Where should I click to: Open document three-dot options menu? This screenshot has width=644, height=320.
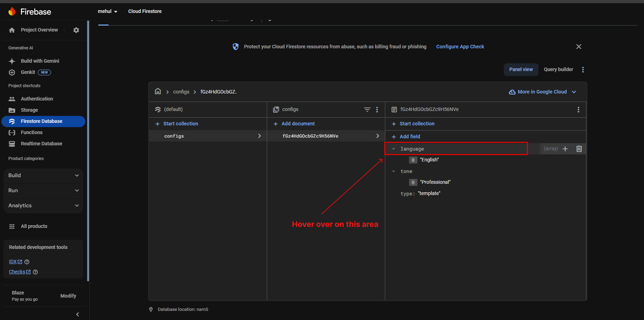pos(578,110)
